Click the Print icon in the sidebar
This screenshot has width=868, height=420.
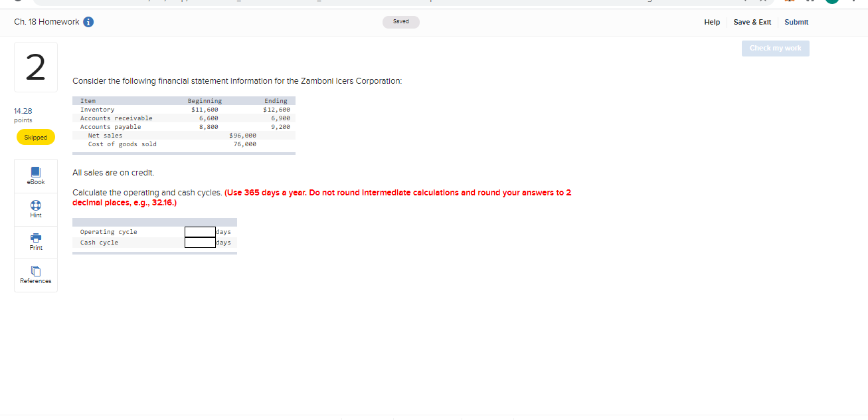coord(35,242)
